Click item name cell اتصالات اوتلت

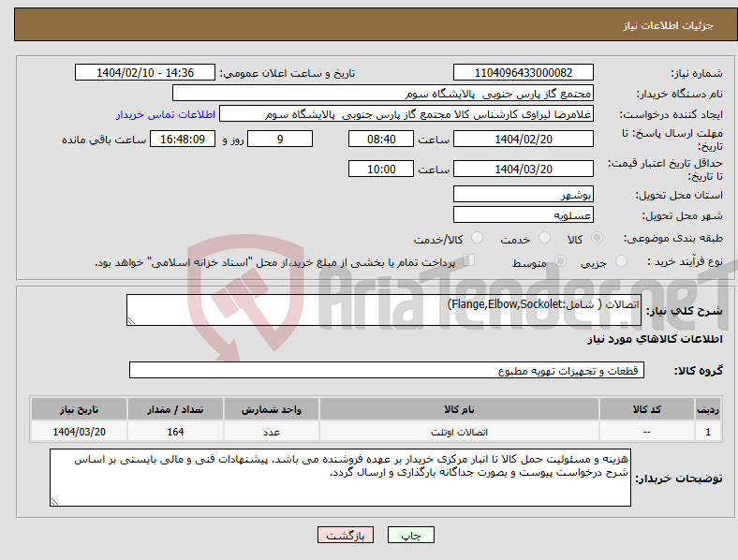pos(459,432)
